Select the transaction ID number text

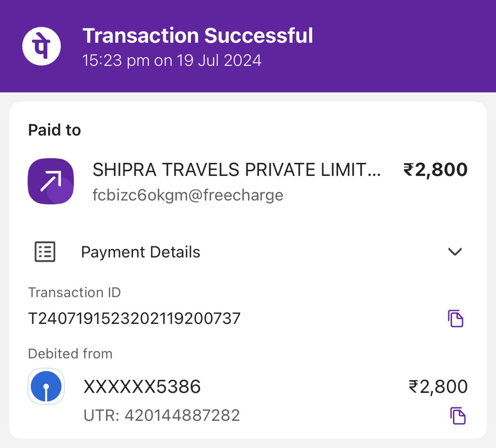coord(134,319)
